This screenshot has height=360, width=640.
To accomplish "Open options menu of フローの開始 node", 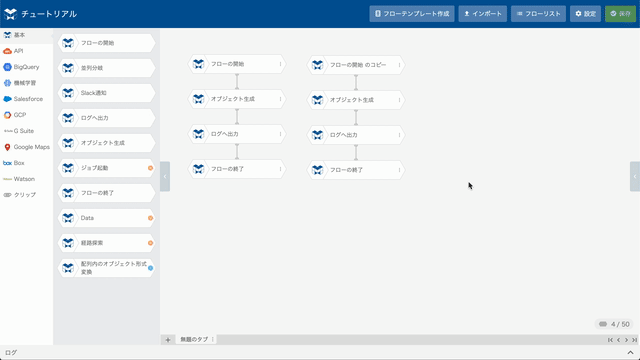I will [280, 64].
